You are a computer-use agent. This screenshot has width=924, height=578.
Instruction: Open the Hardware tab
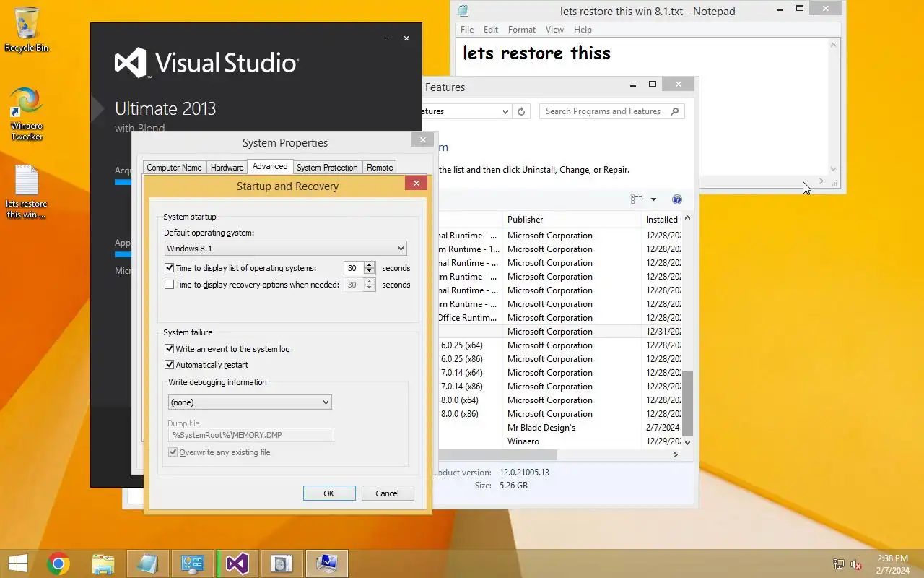point(227,168)
